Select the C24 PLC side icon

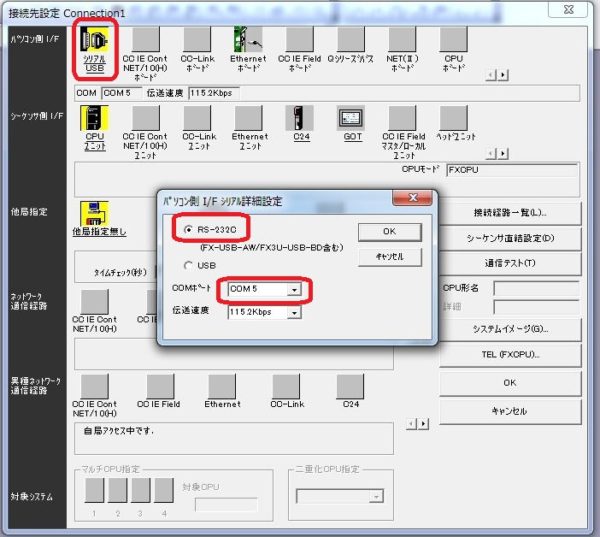click(x=299, y=118)
